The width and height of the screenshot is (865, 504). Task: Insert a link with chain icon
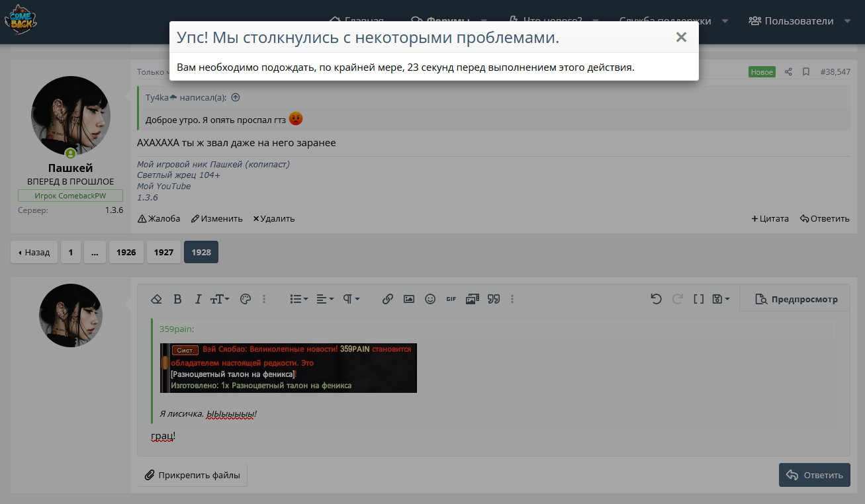click(x=388, y=299)
